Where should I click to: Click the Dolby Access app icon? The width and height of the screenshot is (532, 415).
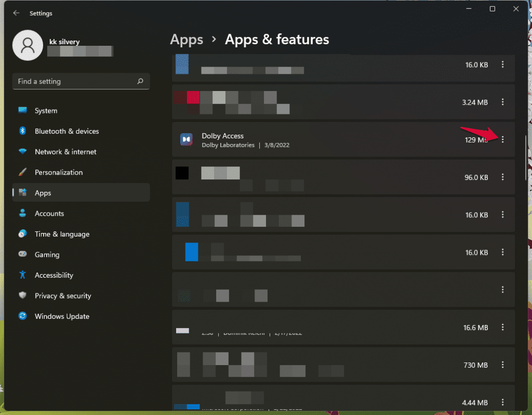[187, 139]
